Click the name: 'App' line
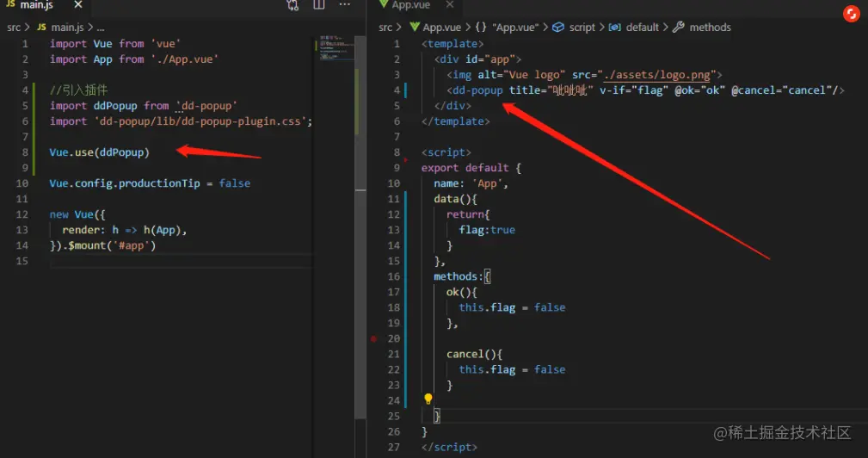 [471, 183]
